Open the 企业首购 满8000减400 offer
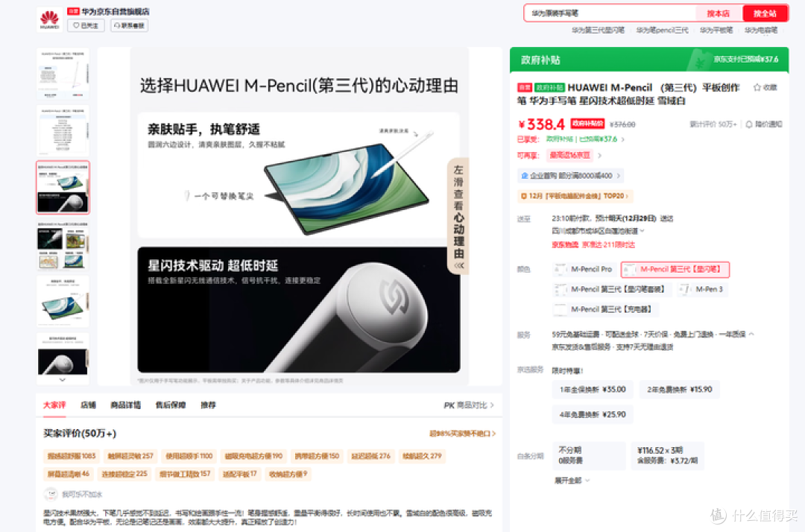This screenshot has width=805, height=532. pyautogui.click(x=570, y=175)
